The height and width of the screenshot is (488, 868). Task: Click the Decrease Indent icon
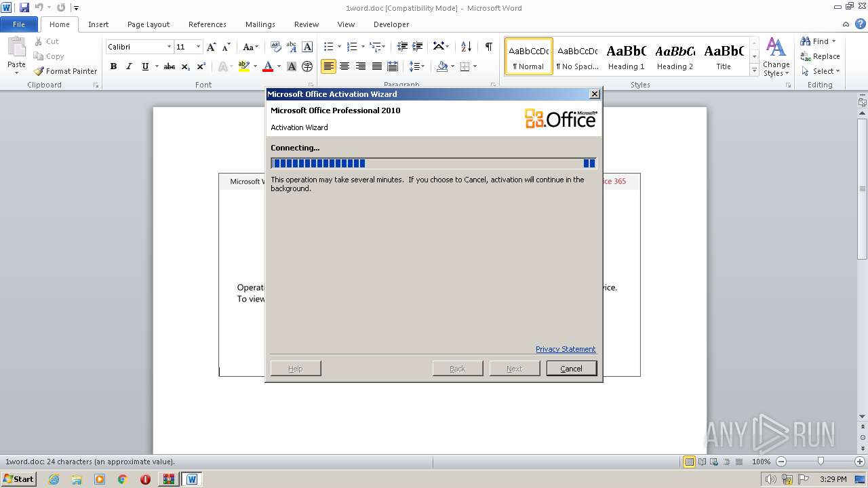(x=402, y=47)
